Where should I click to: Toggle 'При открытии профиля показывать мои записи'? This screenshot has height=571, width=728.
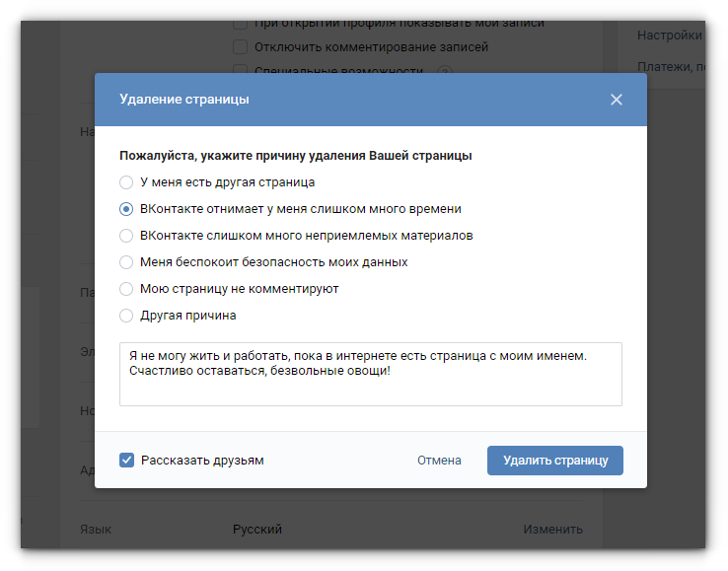(x=240, y=24)
